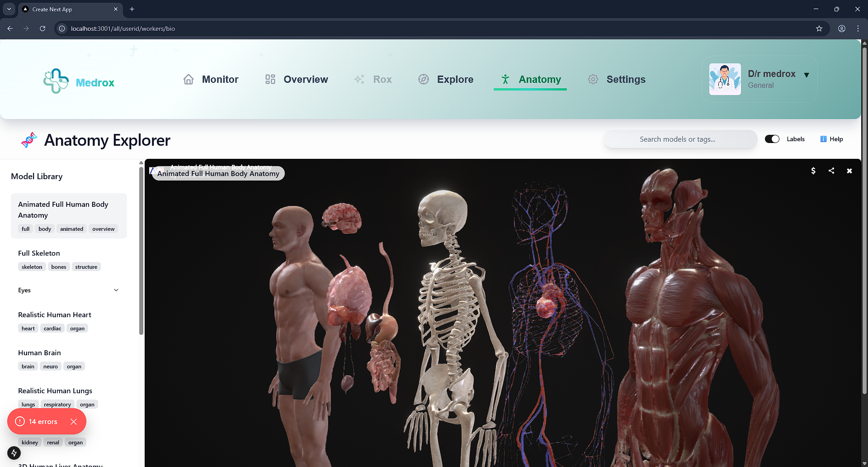
Task: Open the Help info icon
Action: (823, 139)
